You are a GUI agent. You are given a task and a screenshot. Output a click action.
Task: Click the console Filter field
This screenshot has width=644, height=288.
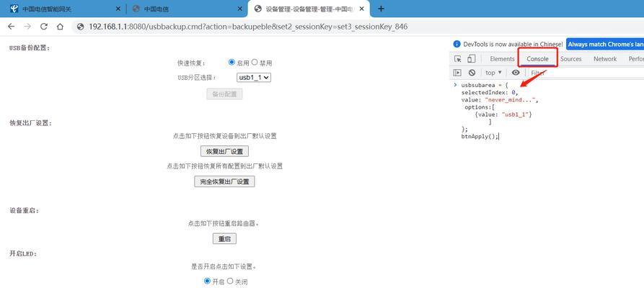[x=586, y=73]
